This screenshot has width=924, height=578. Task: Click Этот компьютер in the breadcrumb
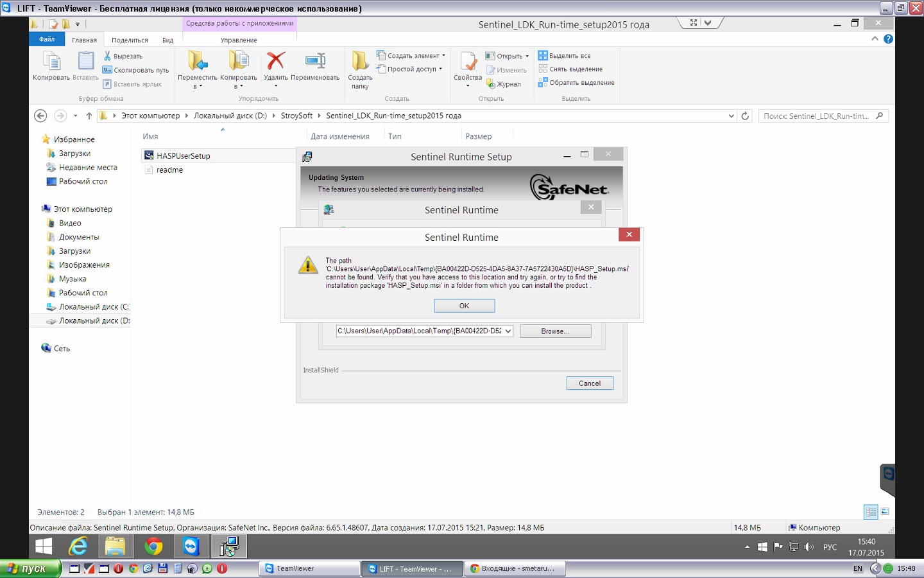coord(151,116)
